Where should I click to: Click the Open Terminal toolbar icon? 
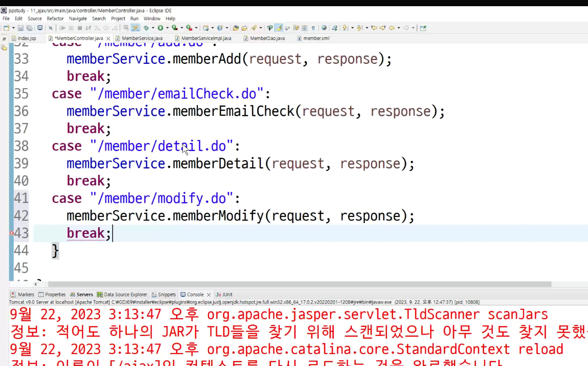[40, 28]
